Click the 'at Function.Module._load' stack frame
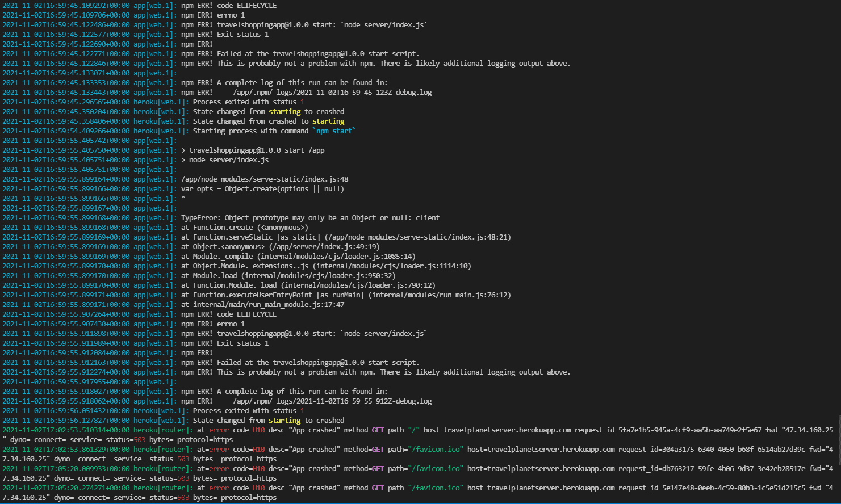The height and width of the screenshot is (504, 841). point(219,285)
